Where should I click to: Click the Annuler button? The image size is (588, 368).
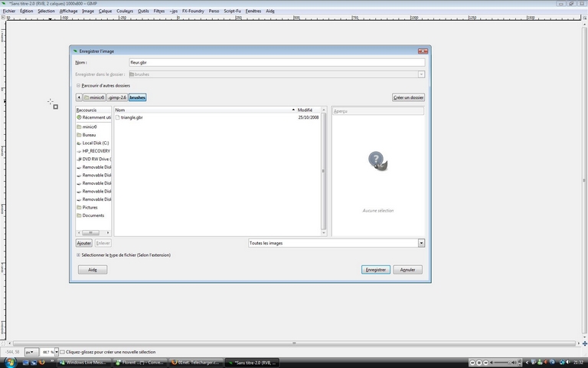click(x=407, y=270)
